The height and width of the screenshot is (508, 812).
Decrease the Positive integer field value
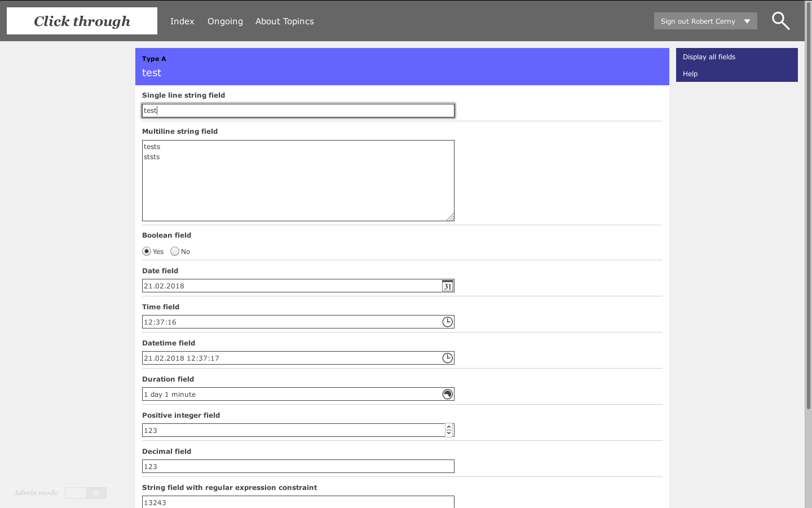449,433
